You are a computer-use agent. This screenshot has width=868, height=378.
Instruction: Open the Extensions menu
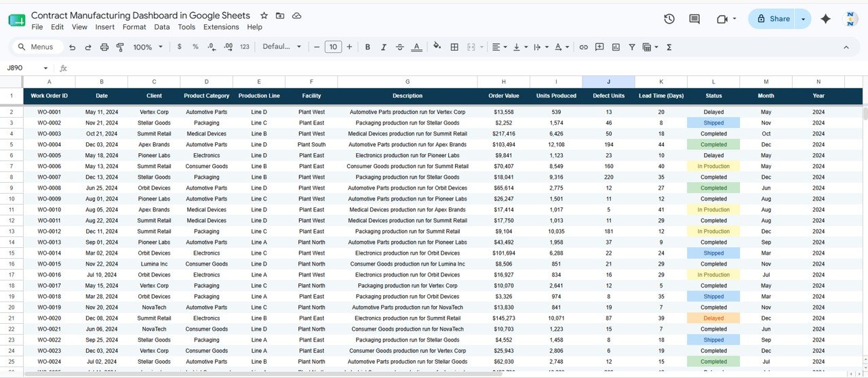(x=221, y=27)
